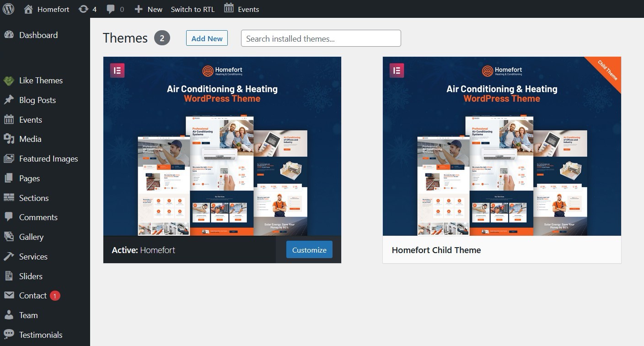Click the Themes page heading
644x346 pixels.
125,38
